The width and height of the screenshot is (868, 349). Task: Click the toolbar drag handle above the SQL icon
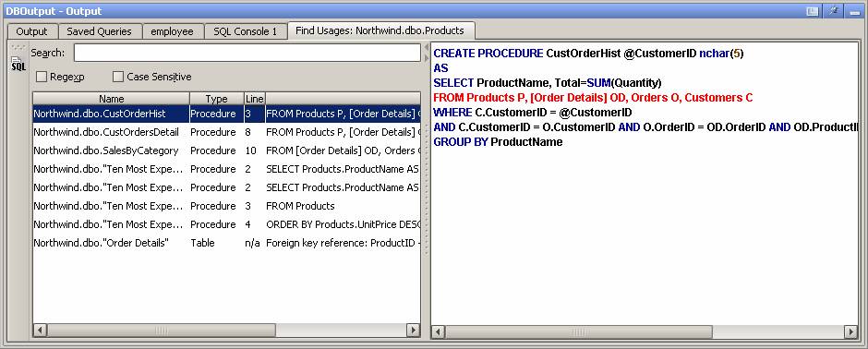(18, 48)
